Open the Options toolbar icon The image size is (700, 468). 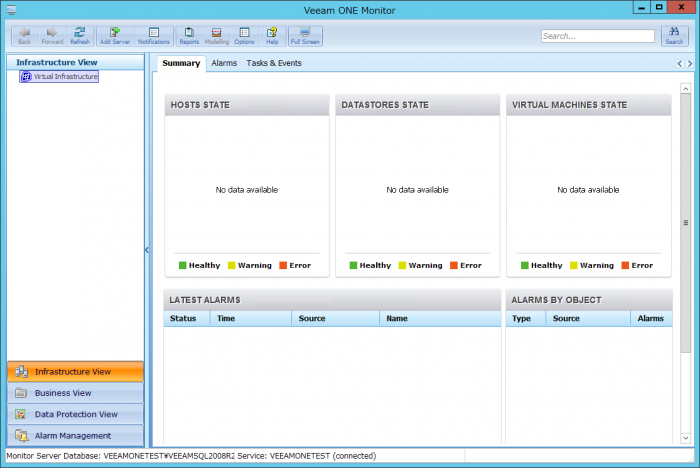tap(244, 36)
